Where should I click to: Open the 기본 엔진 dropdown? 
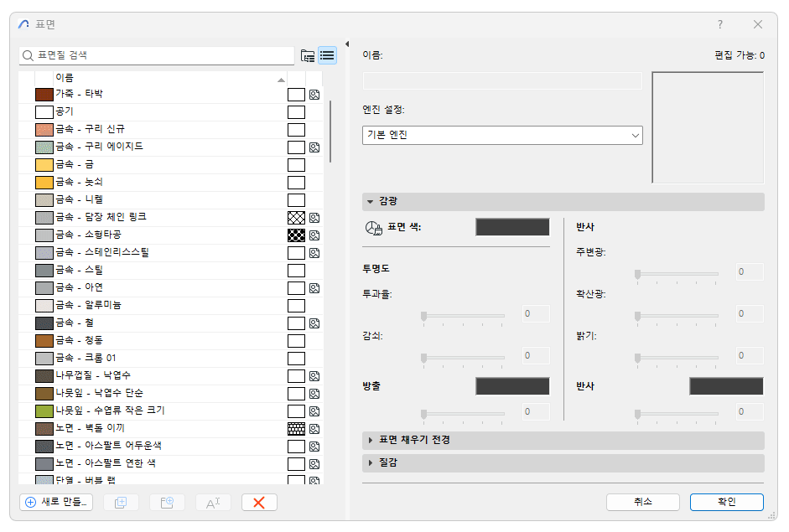[x=501, y=135]
